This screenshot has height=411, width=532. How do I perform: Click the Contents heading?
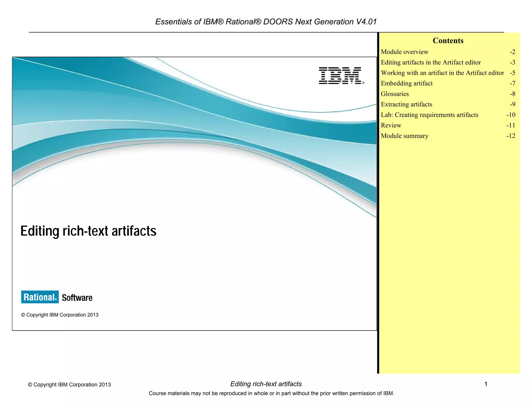tap(448, 41)
